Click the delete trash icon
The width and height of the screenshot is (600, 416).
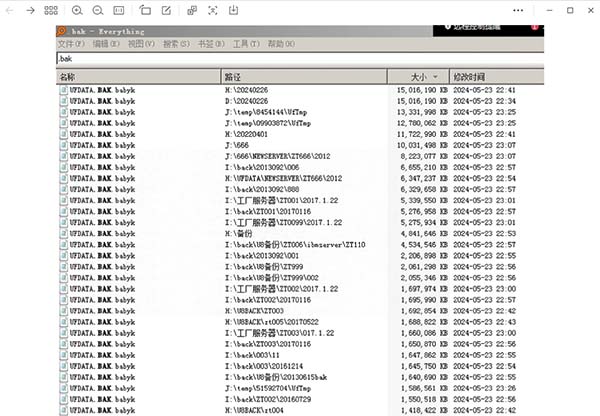(x=166, y=10)
